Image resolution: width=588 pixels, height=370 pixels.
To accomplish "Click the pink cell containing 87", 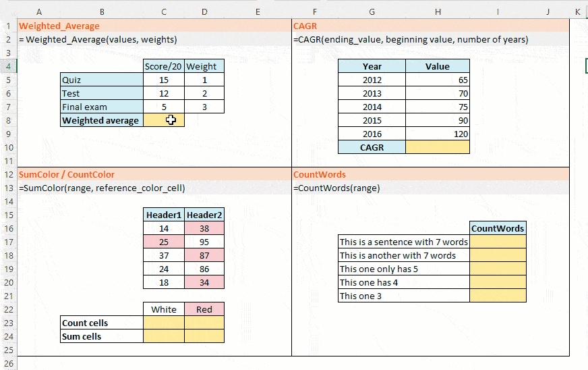I will pyautogui.click(x=204, y=255).
